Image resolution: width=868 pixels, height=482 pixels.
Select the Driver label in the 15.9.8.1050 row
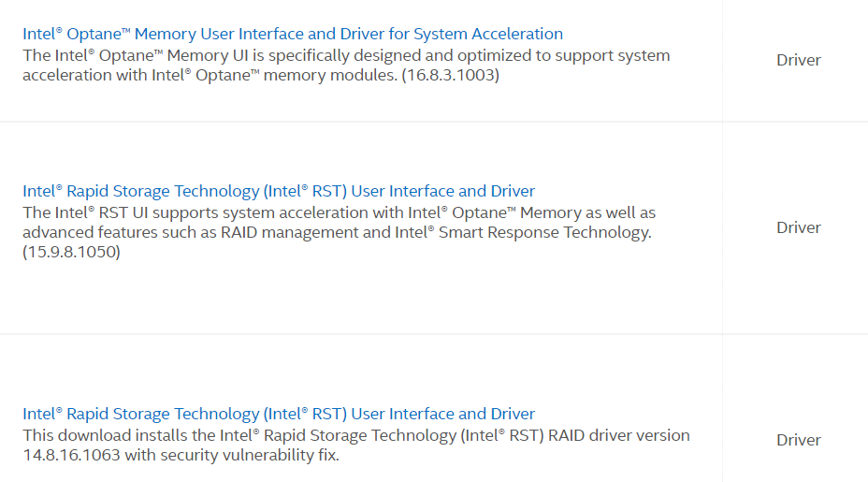point(798,227)
